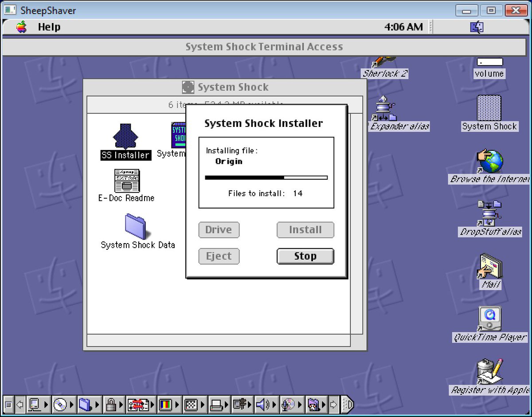Click the 4:06 AM menu bar clock
Image resolution: width=532 pixels, height=417 pixels.
[403, 27]
